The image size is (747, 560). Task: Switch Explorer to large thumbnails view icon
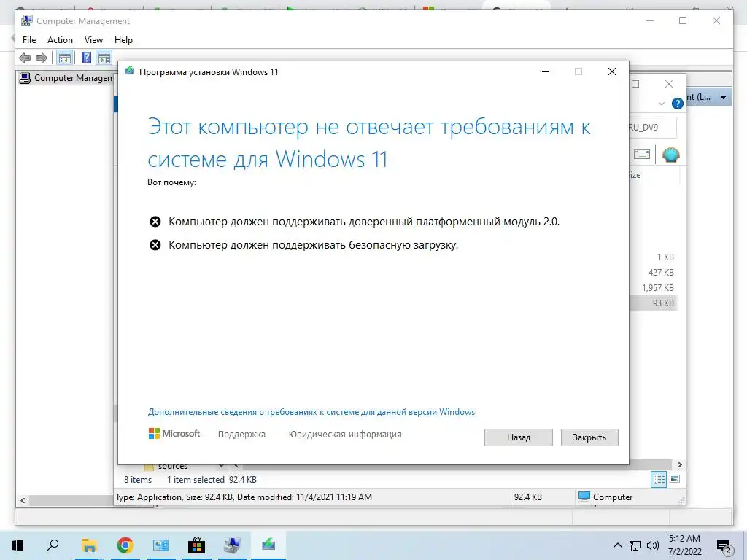[x=675, y=479]
